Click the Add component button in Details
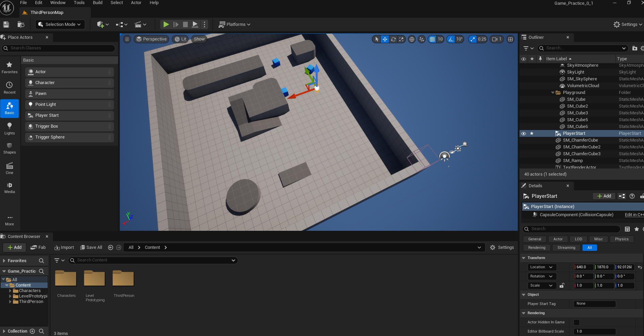Screen dimensions: 644x336 [604, 196]
